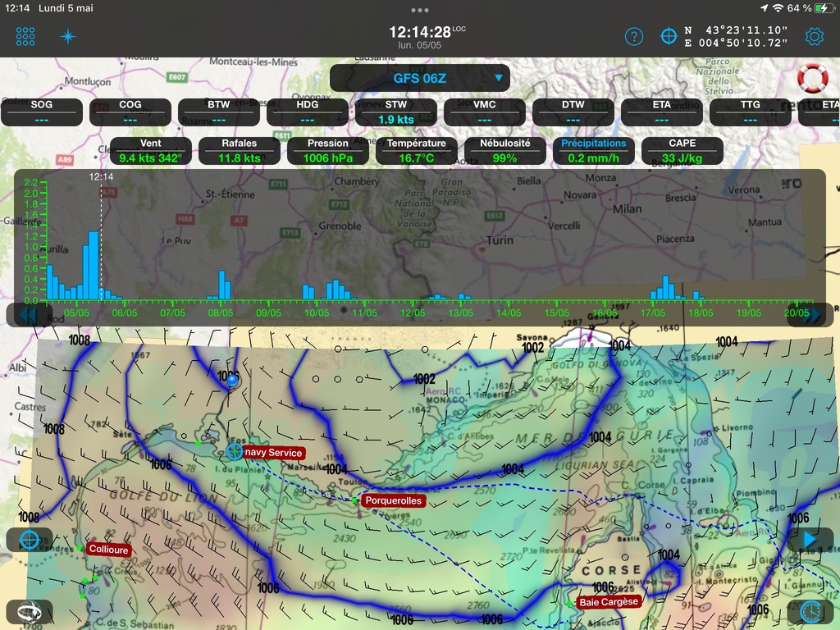Select the Porquerolles waypoint label
The width and height of the screenshot is (840, 630).
(394, 500)
